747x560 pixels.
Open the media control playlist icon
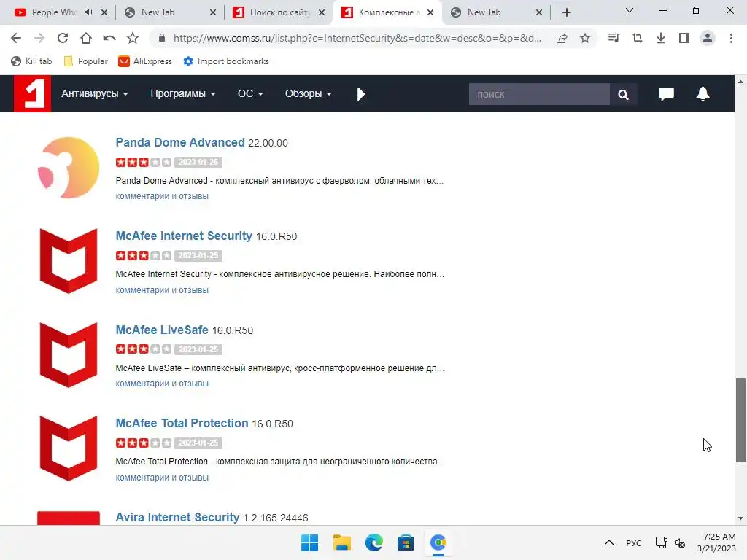[614, 38]
